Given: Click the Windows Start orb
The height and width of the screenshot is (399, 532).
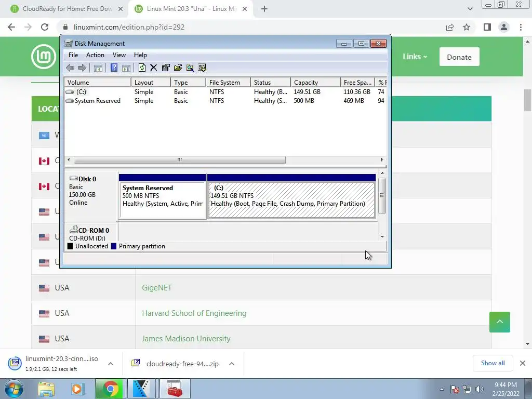Looking at the screenshot, I should tap(14, 389).
